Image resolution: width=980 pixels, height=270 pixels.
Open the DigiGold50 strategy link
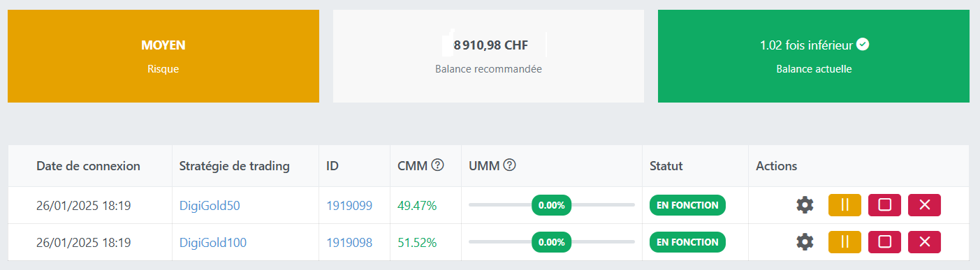(x=210, y=206)
